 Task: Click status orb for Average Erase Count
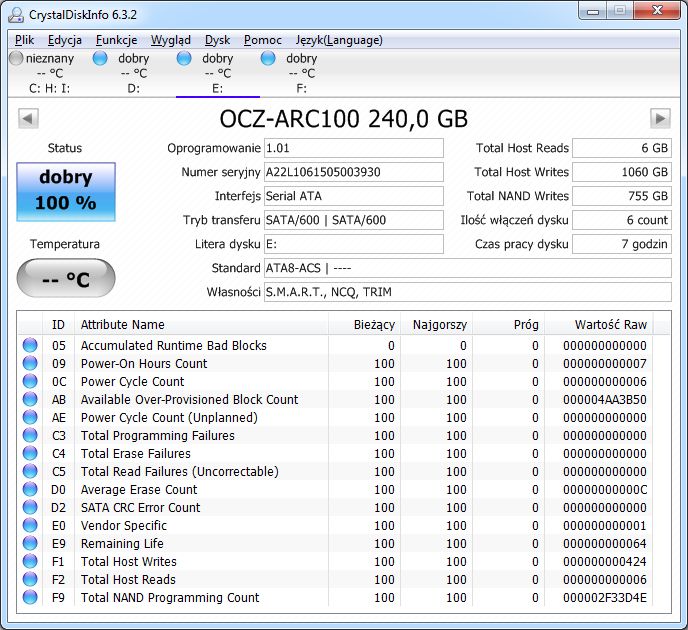point(30,489)
